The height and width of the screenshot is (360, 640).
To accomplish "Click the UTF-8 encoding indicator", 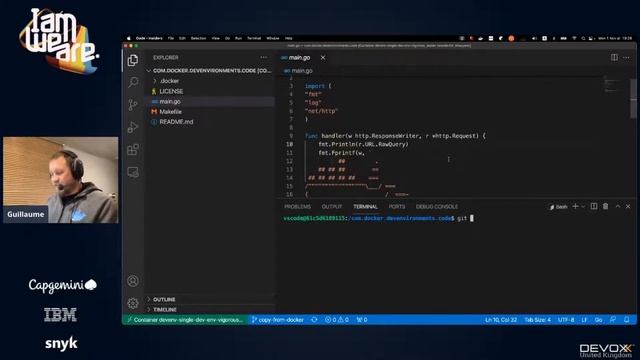I will click(566, 320).
